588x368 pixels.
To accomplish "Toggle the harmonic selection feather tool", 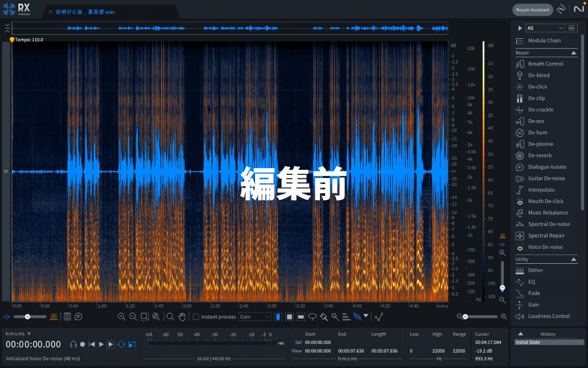I will (x=357, y=317).
